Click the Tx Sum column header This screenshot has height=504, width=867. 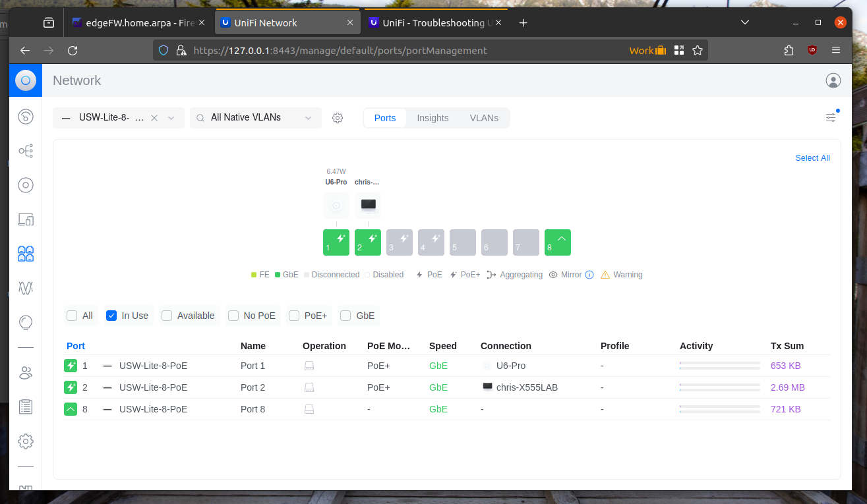click(x=787, y=346)
